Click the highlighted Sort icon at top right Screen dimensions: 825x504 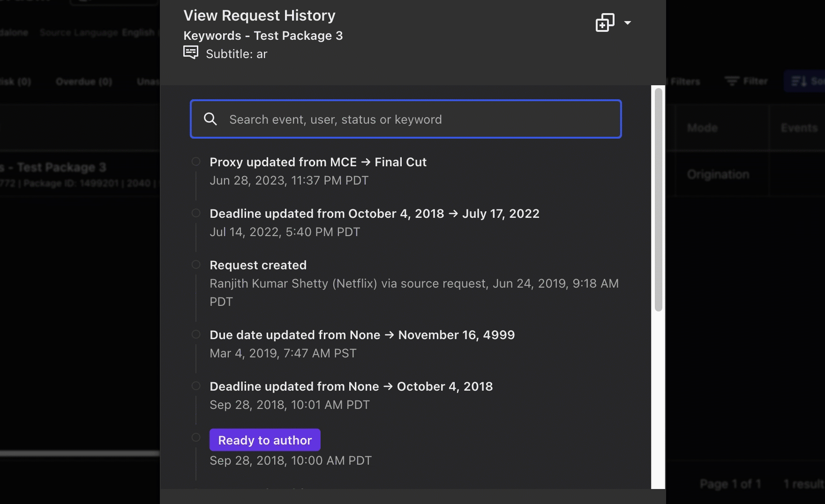[798, 81]
